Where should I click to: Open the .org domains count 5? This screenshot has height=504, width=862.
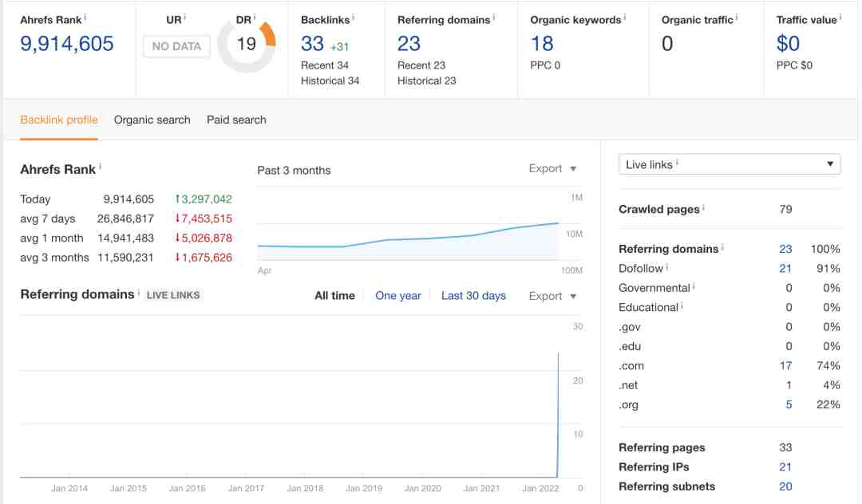[789, 404]
